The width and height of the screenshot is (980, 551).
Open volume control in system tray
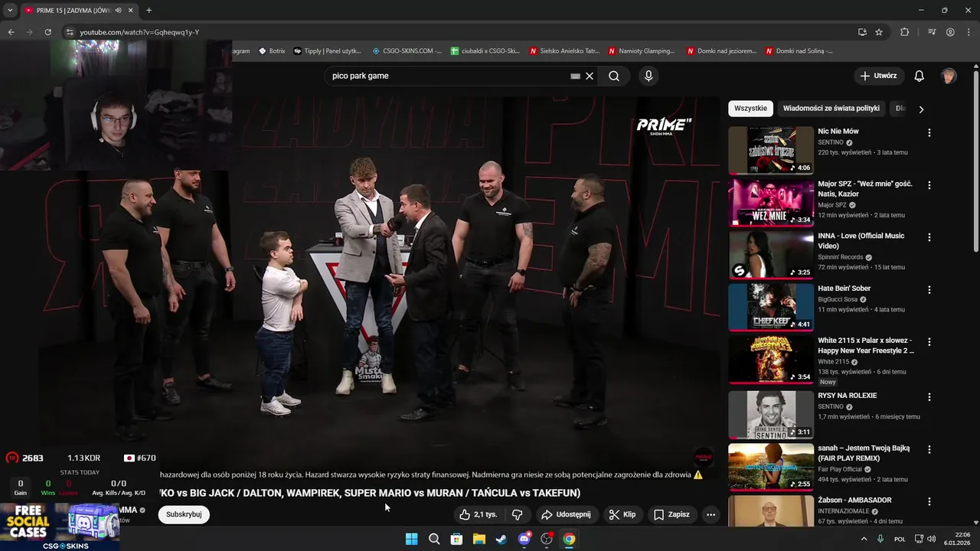[931, 539]
